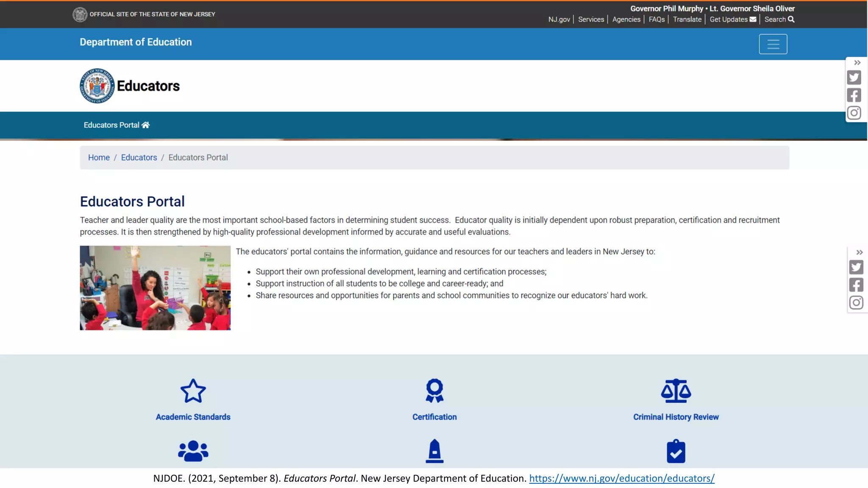Open the hamburger navigation menu

(x=773, y=44)
